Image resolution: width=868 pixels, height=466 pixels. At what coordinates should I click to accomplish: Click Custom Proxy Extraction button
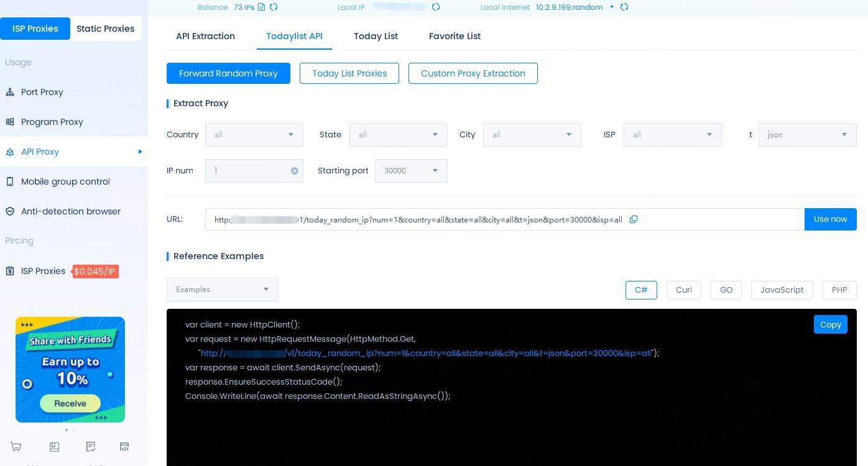[473, 73]
